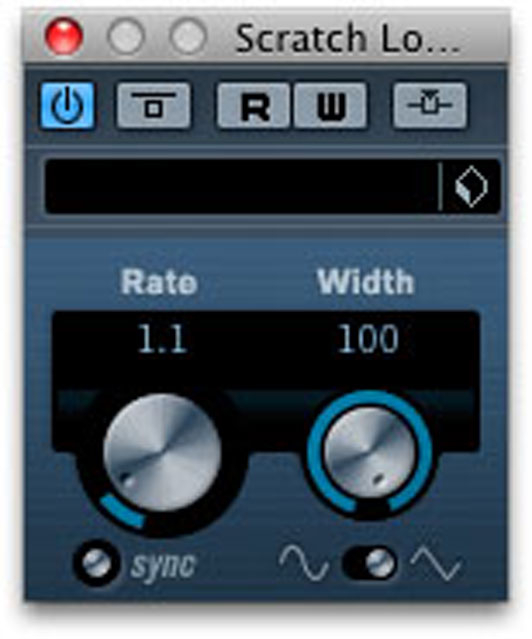Enable Write automation (W) button
The height and width of the screenshot is (639, 532).
[330, 106]
